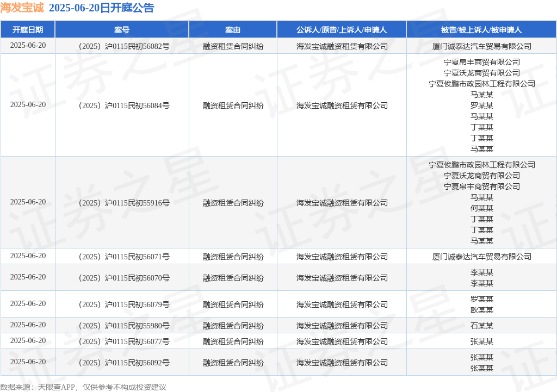The width and height of the screenshot is (557, 392).
Task: Click the 2025-06-20日开庭公告 heading
Action: [x=101, y=8]
